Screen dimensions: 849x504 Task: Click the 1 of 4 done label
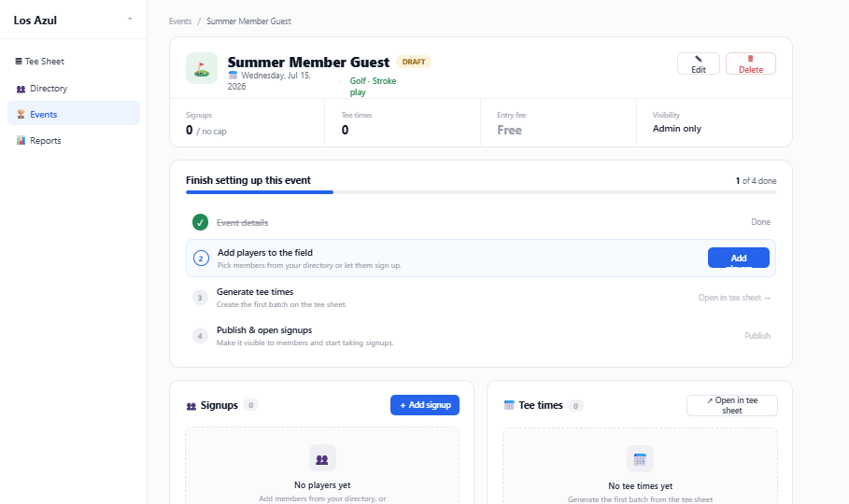point(756,181)
